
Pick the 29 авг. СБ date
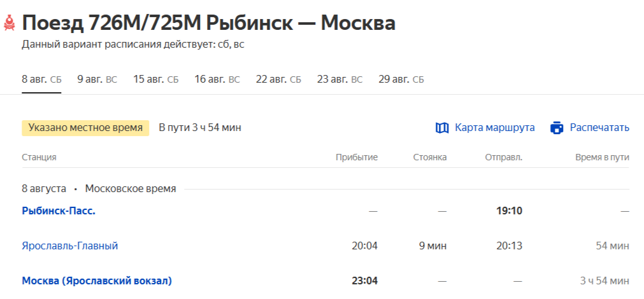401,79
